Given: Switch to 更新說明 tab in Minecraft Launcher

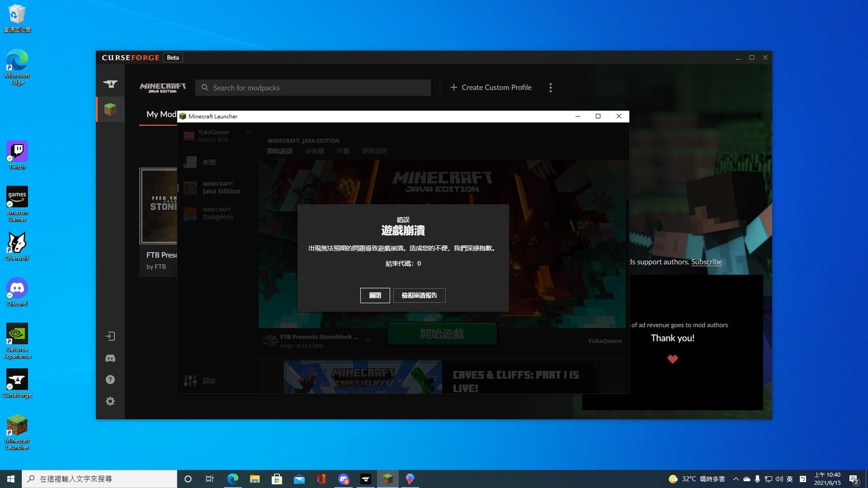Looking at the screenshot, I should point(374,151).
